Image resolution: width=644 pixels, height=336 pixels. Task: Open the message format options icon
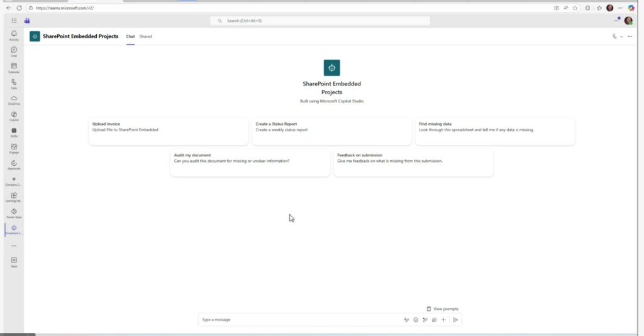point(406,320)
